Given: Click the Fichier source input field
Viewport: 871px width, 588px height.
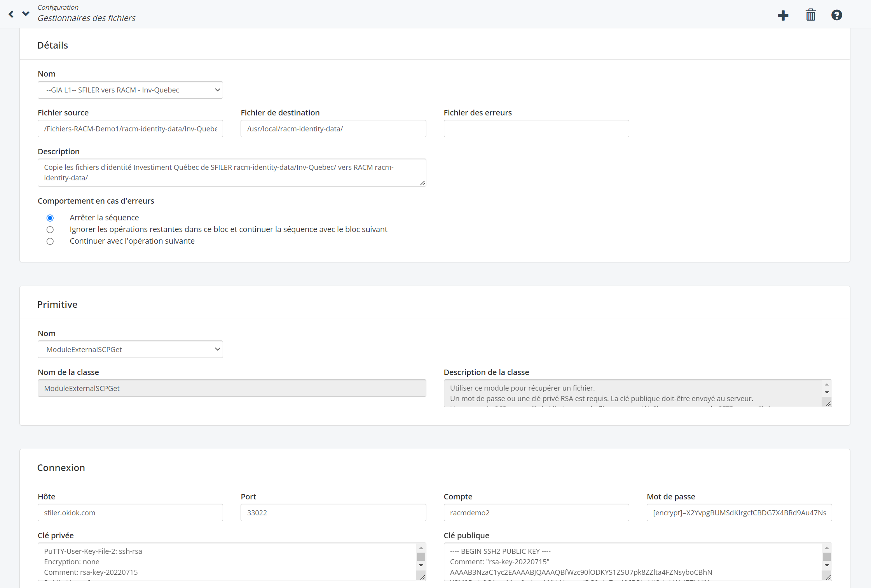Looking at the screenshot, I should [x=130, y=129].
